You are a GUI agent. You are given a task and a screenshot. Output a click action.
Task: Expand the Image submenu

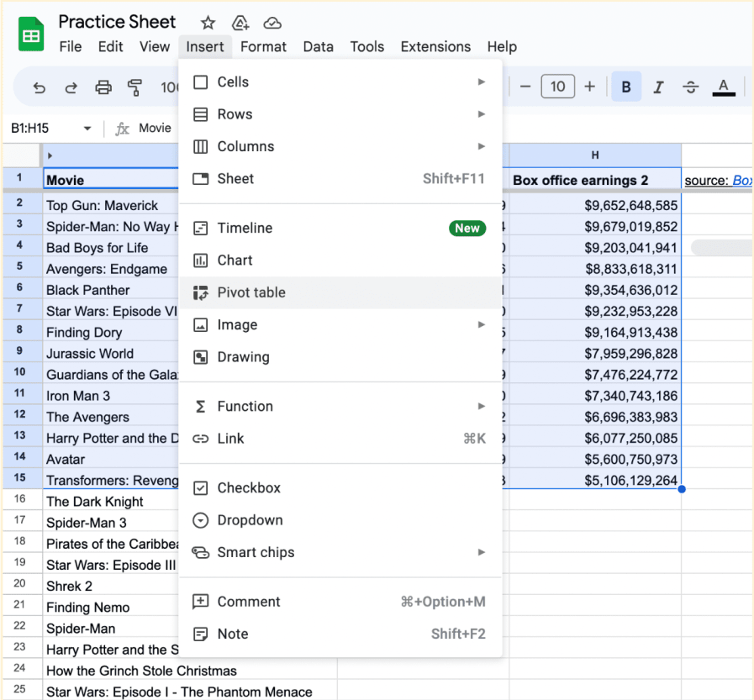[x=340, y=324]
